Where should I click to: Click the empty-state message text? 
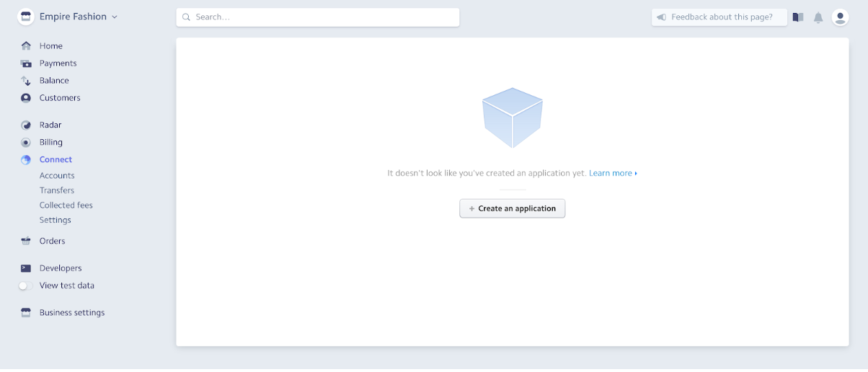pos(487,174)
